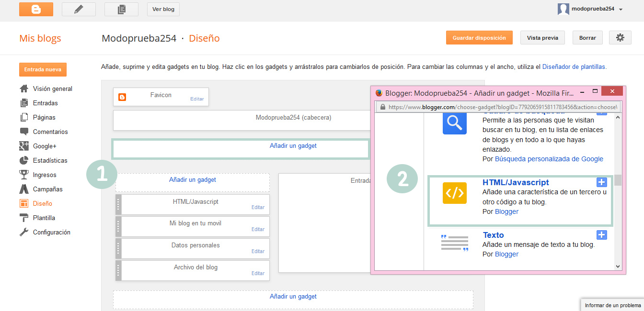Click the user avatar picture
Image resolution: width=644 pixels, height=311 pixels.
point(563,9)
